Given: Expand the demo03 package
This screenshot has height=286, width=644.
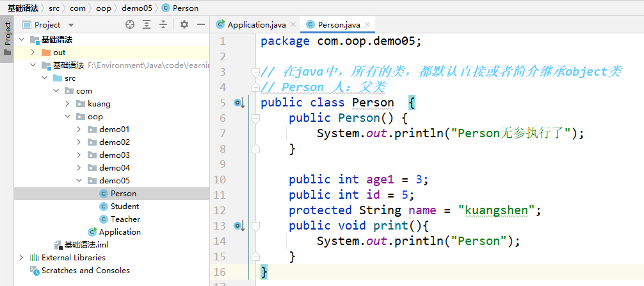Looking at the screenshot, I should (79, 155).
